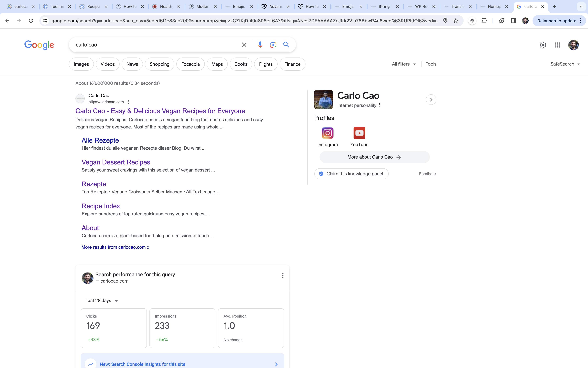The width and height of the screenshot is (588, 368).
Task: Click the Clicks 169 metric card
Action: 114,328
